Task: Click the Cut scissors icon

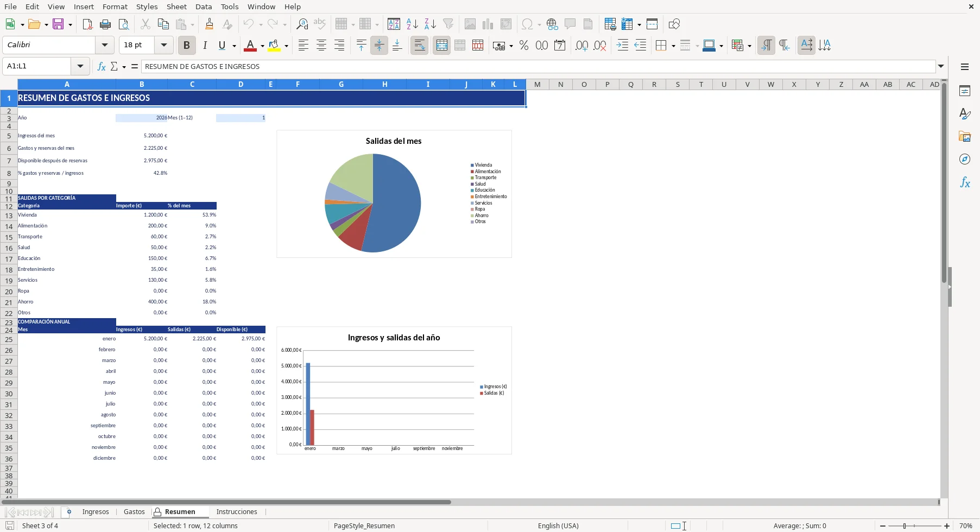Action: (x=145, y=24)
